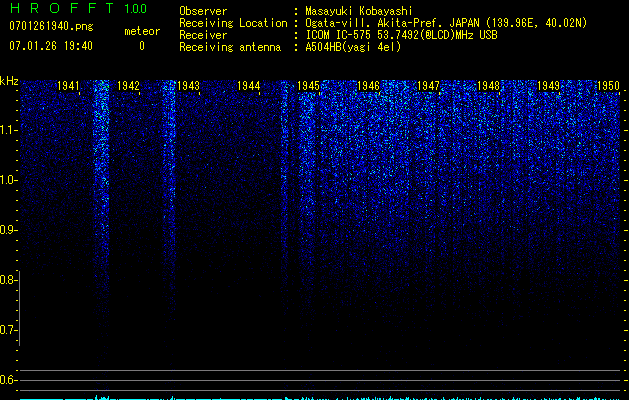Screen dimensions: 629x400
Task: Click the meteor count value 0
Action: 142,46
